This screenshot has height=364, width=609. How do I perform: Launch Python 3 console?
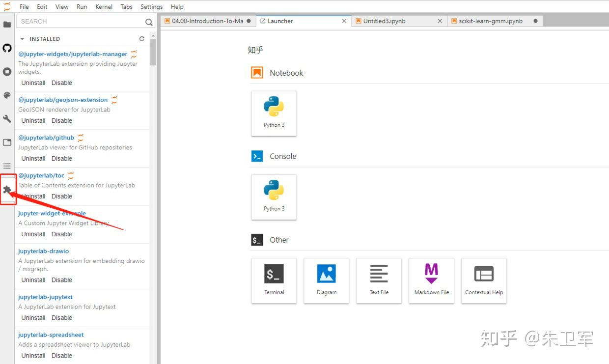tap(274, 197)
